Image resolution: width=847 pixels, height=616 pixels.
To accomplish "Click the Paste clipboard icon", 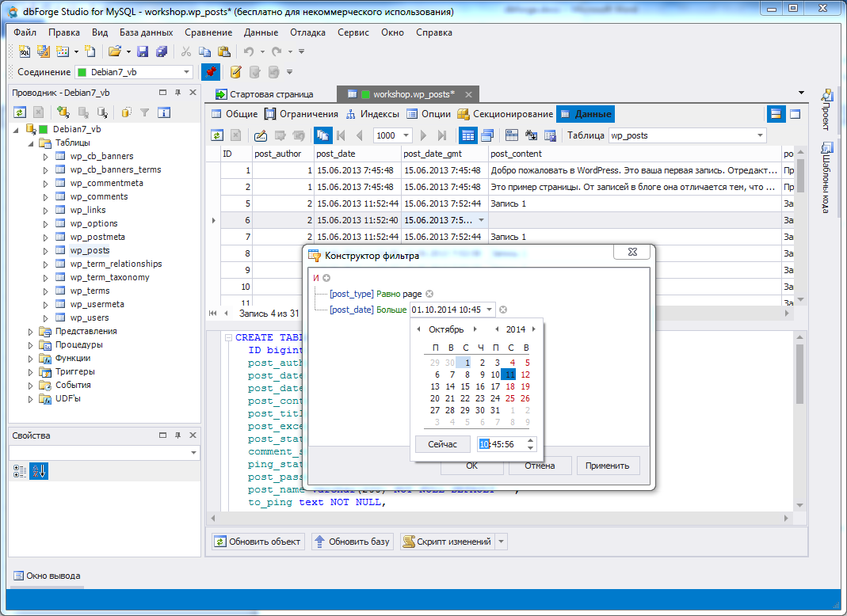I will coord(223,51).
